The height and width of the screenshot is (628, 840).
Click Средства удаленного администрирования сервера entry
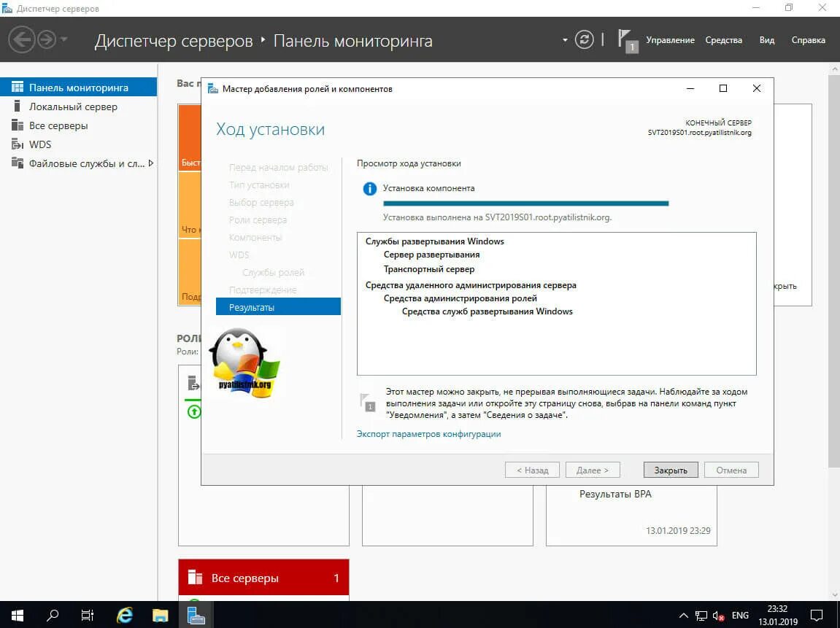(x=471, y=285)
